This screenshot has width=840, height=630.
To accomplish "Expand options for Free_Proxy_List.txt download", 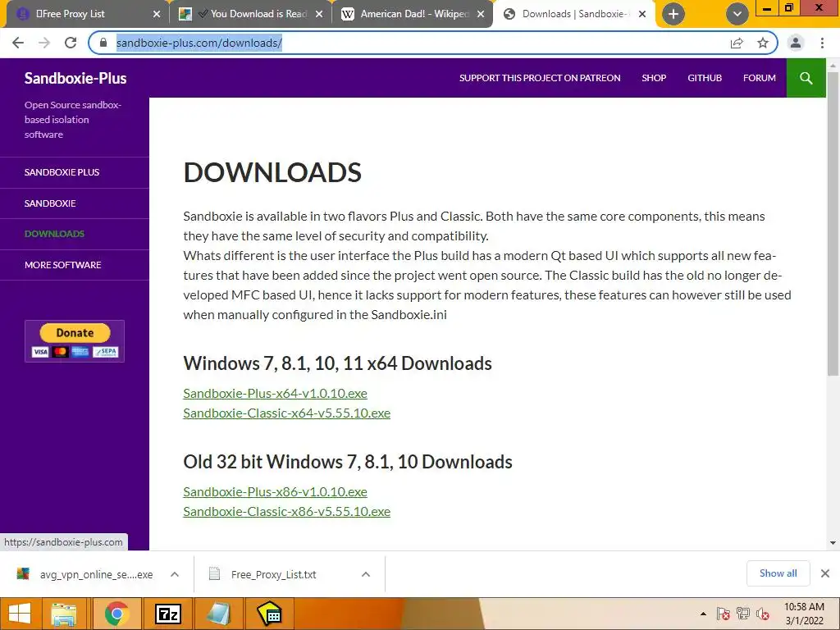I will tap(366, 574).
